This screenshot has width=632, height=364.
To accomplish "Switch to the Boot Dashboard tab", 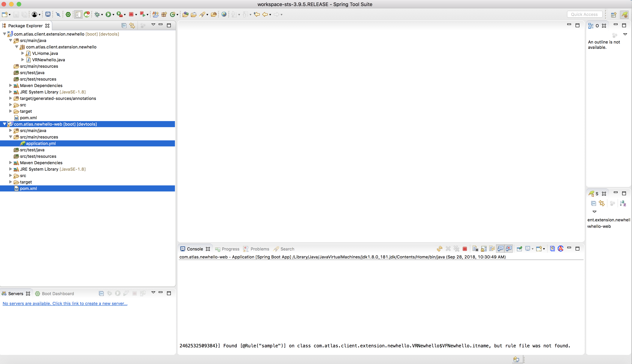I will (x=55, y=293).
